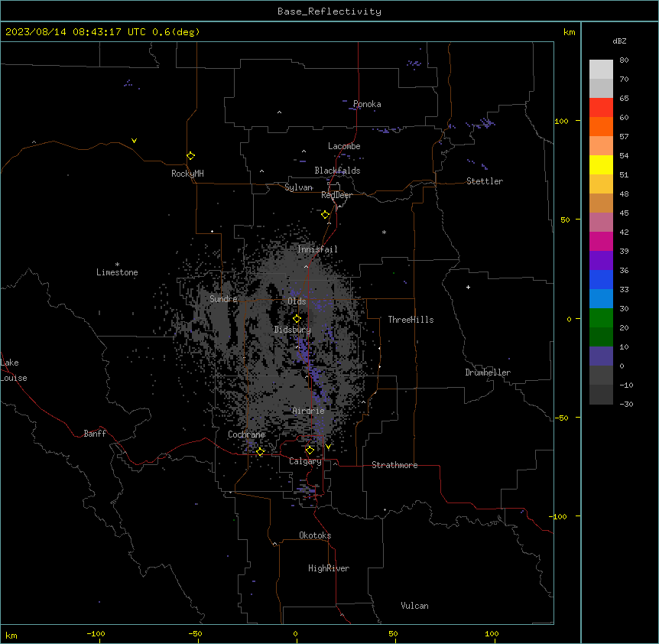Click the ThreeHills label
The image size is (659, 644).
[411, 320]
